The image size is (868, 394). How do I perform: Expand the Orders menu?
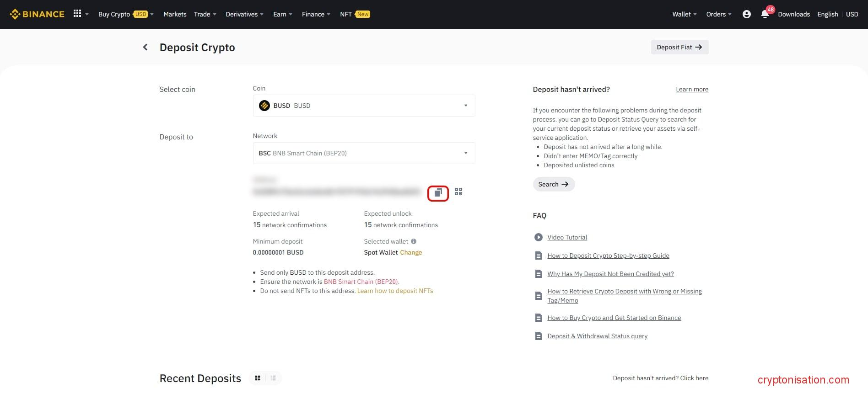pos(719,14)
